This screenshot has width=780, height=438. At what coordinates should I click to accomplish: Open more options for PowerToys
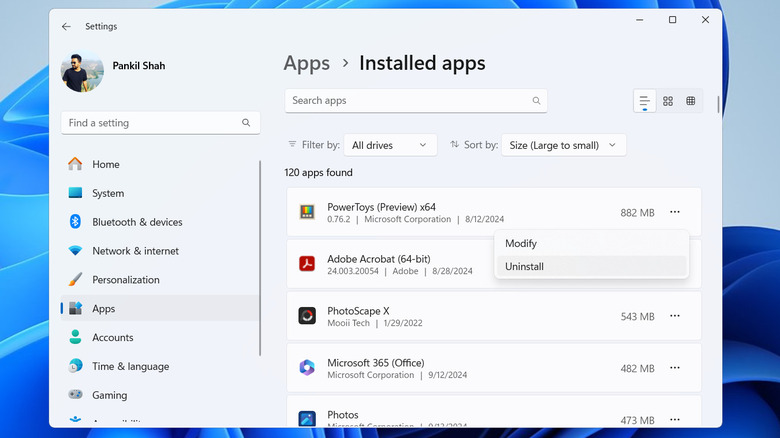(675, 212)
